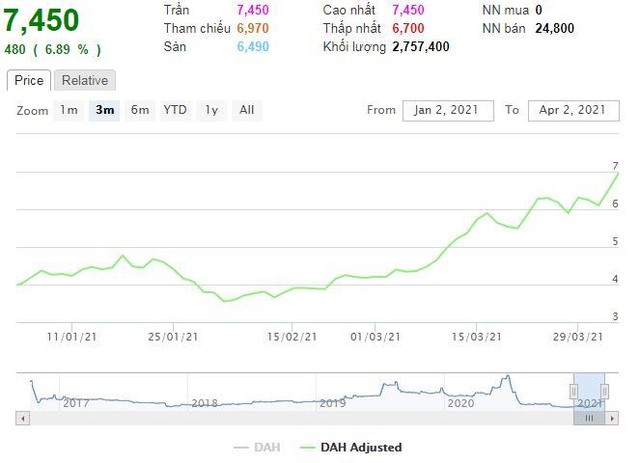Image resolution: width=640 pixels, height=463 pixels.
Task: Show All data in the zoom range
Action: 247,110
